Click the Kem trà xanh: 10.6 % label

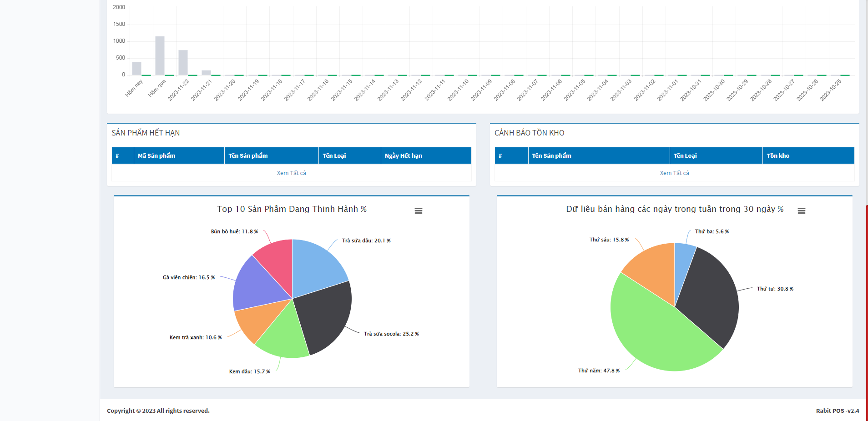(196, 337)
